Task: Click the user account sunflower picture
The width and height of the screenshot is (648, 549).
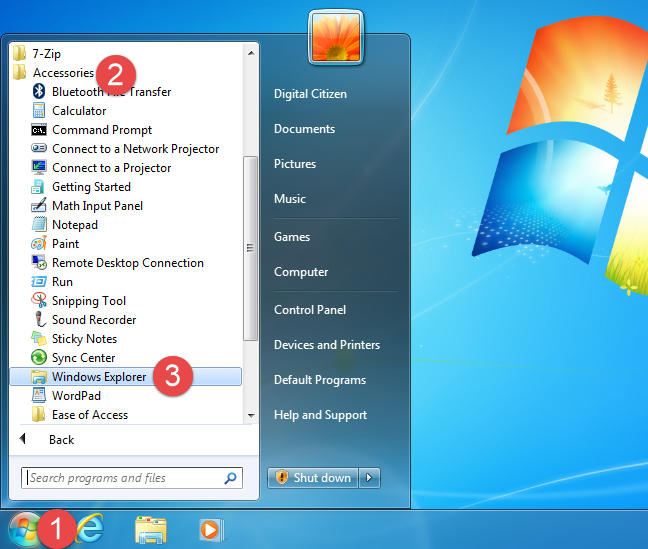Action: pyautogui.click(x=336, y=38)
